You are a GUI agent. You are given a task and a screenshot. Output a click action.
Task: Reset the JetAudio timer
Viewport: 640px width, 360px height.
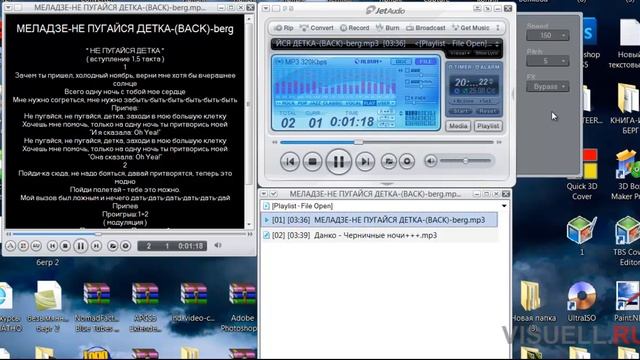click(487, 111)
